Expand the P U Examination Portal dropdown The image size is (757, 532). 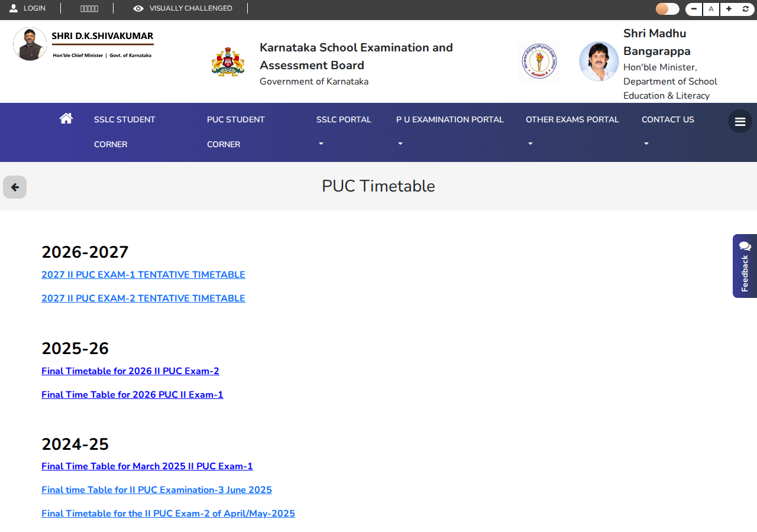pyautogui.click(x=449, y=132)
